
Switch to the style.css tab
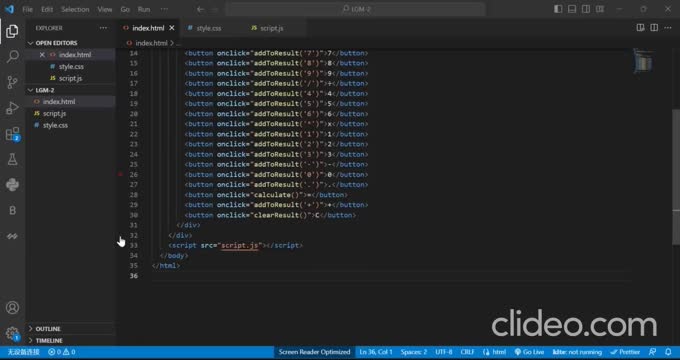[x=209, y=28]
